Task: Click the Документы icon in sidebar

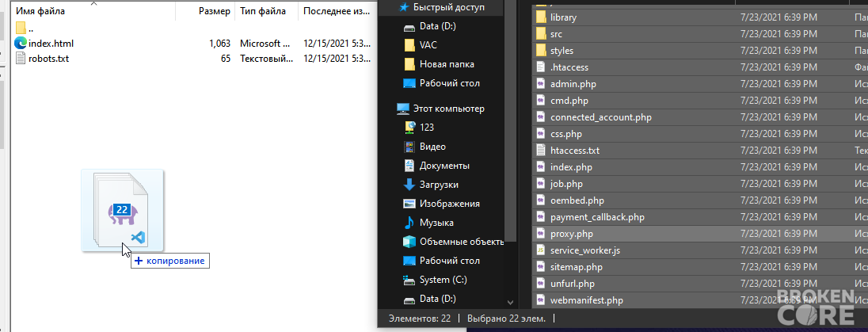Action: pos(409,165)
